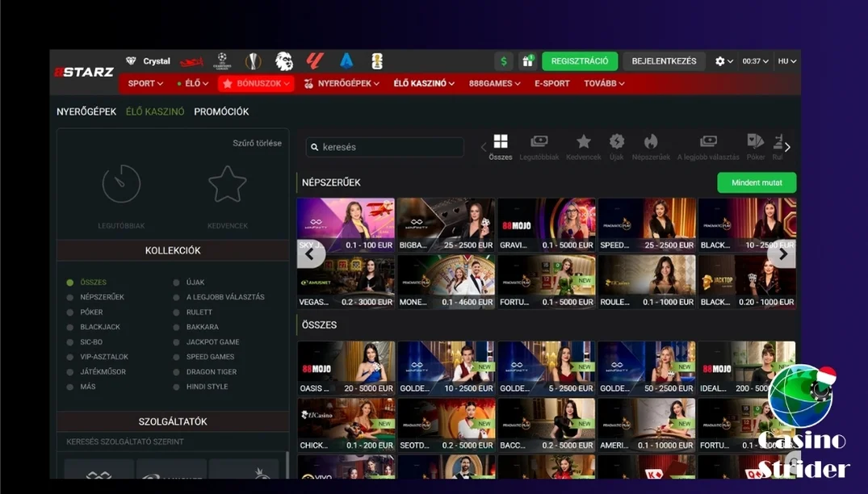Screen dimensions: 868x494
Task: Open the Premier League lion icon
Action: pyautogui.click(x=284, y=61)
